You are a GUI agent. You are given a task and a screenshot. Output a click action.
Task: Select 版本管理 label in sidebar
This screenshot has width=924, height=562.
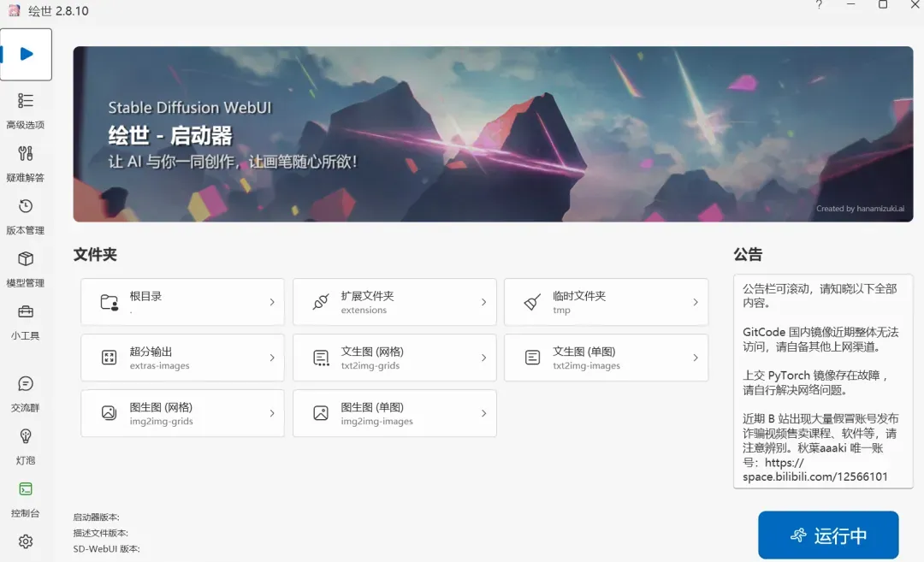point(26,230)
